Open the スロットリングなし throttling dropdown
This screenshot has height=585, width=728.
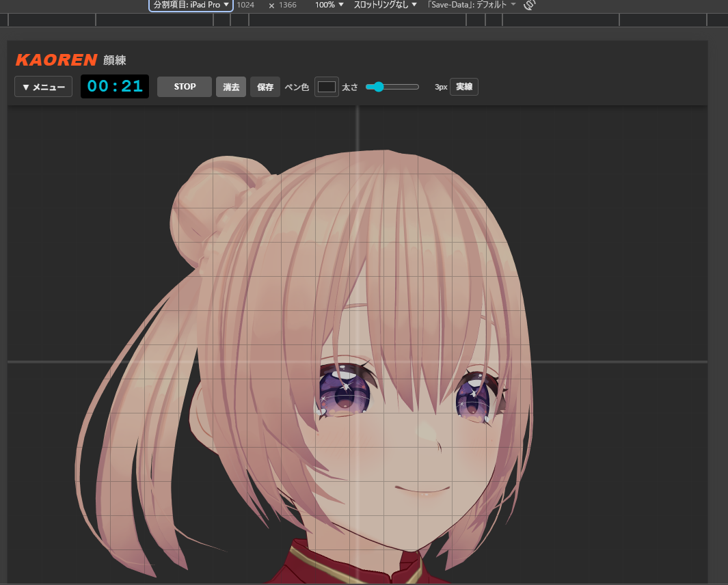[383, 5]
